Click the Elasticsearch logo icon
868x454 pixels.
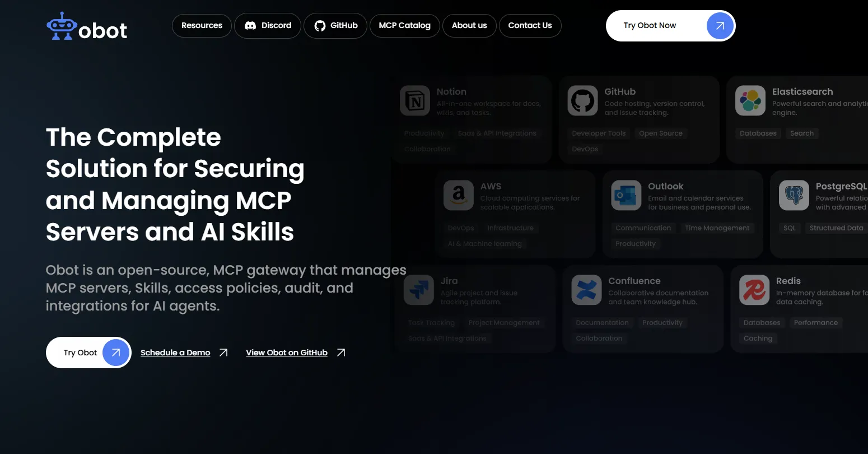[750, 101]
